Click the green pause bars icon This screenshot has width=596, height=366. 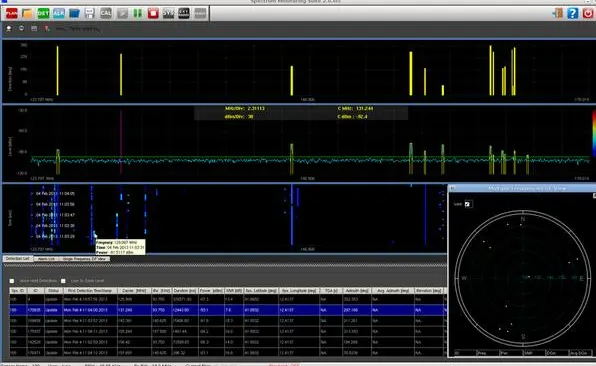click(x=137, y=14)
